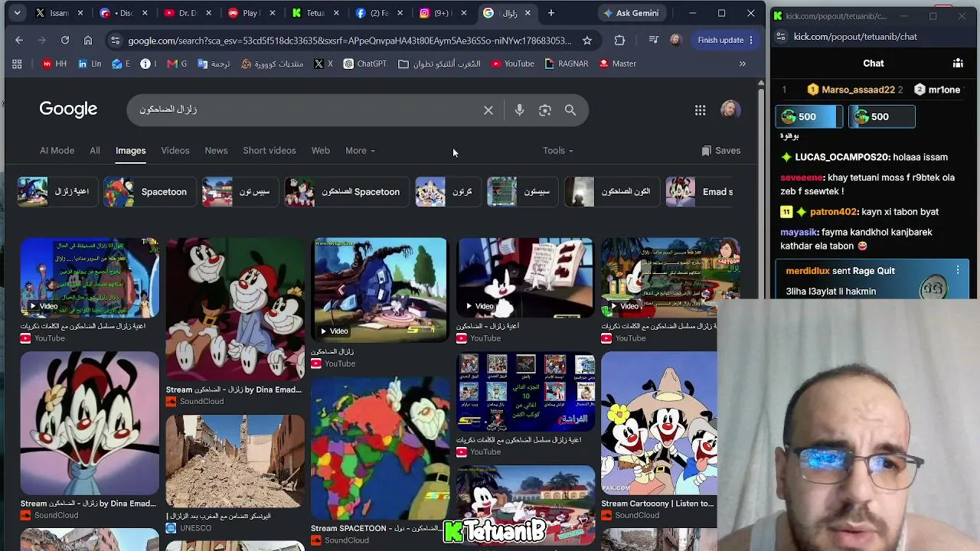Open the tab search dropdown arrow
Viewport: 980px width, 551px height.
pos(17,13)
